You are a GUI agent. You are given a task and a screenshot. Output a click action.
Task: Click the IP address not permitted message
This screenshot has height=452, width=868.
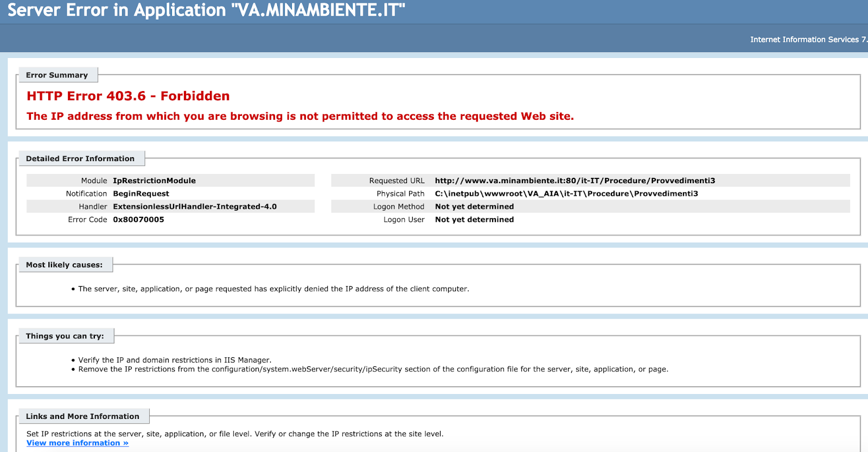[x=300, y=116]
